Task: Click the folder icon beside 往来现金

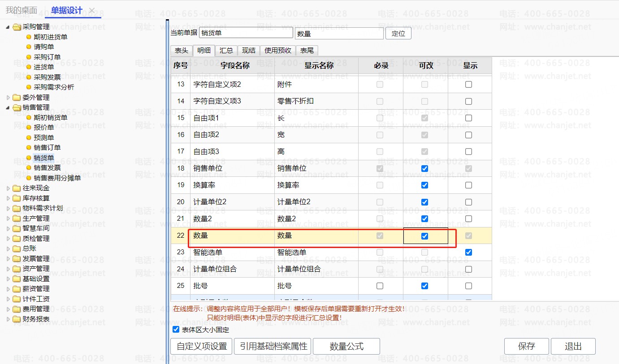Action: (17, 188)
